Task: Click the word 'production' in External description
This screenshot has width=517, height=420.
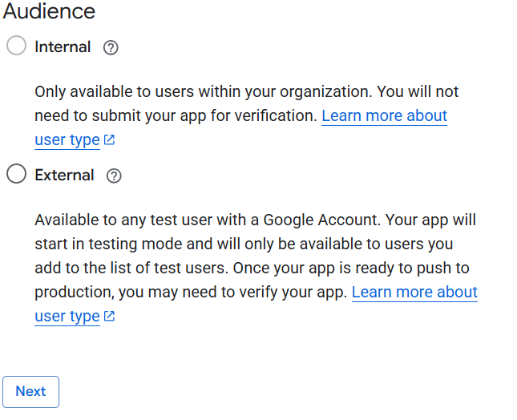Action: [73, 293]
